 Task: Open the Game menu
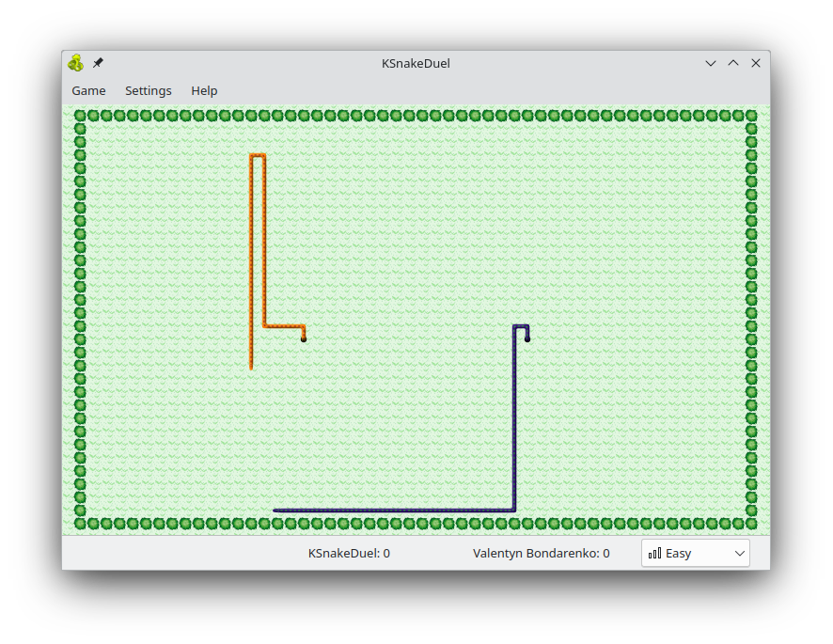[x=88, y=91]
